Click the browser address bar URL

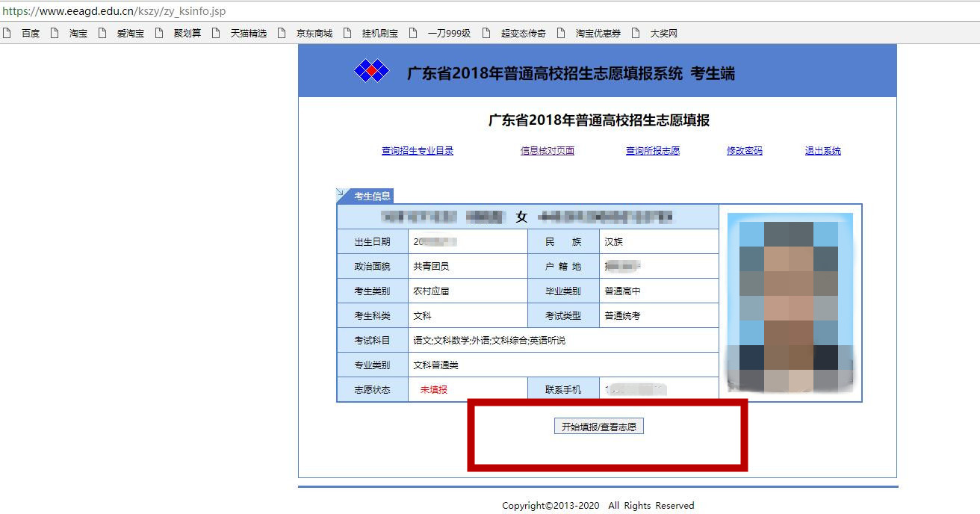(x=114, y=11)
